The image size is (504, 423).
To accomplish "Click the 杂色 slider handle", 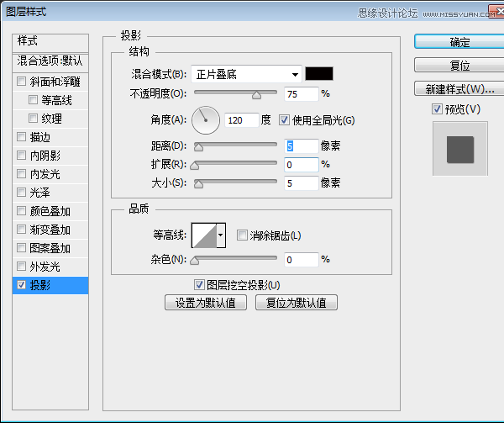I will click(x=195, y=260).
